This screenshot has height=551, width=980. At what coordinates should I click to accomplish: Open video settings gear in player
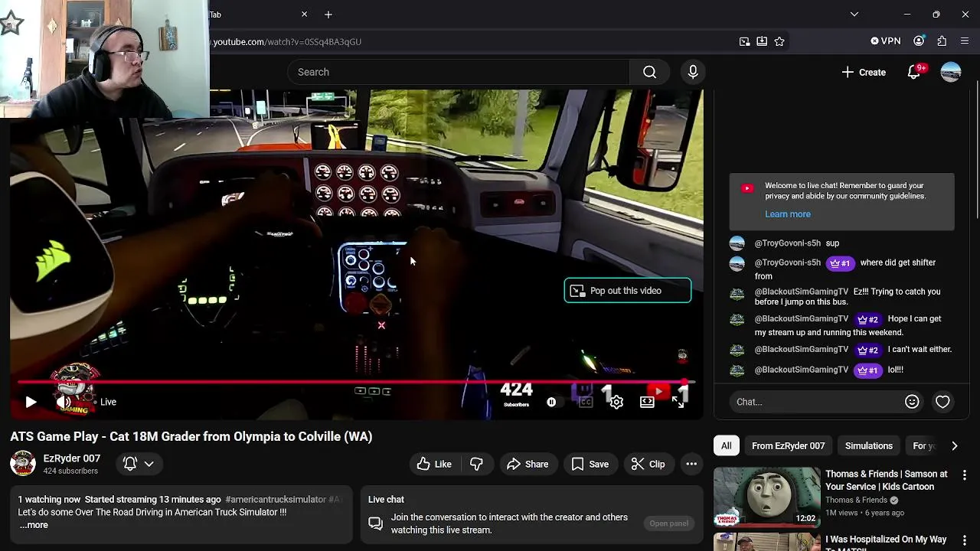616,402
